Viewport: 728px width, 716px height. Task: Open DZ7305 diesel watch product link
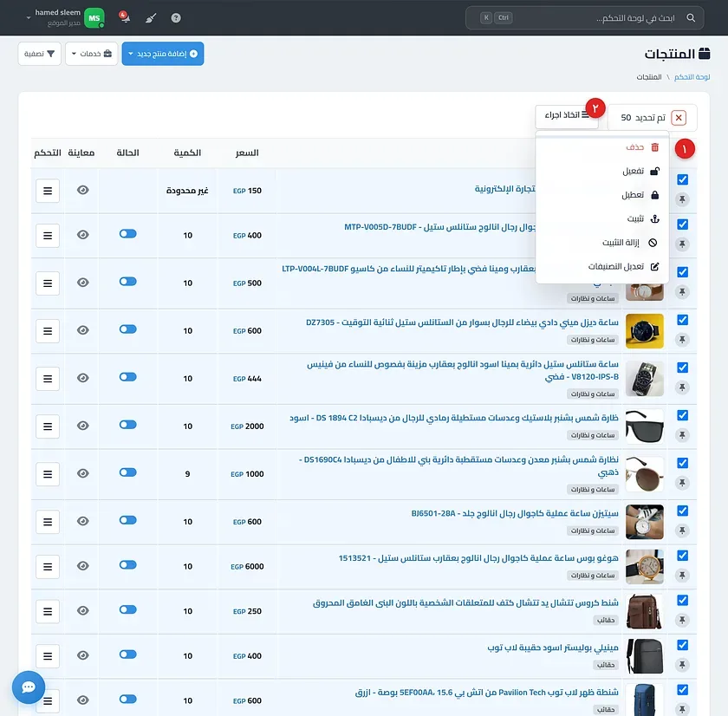(462, 322)
